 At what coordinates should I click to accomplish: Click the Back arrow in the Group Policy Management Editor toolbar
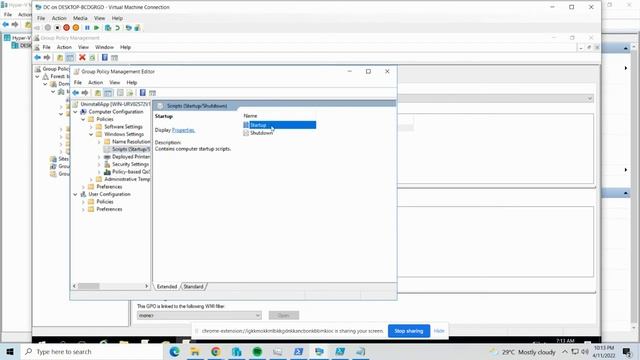76,93
